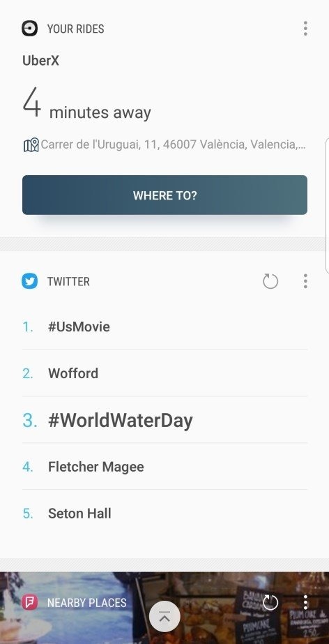Screen dimensions: 329x644
Task: Select the Wofford trending topic
Action: (x=164, y=373)
